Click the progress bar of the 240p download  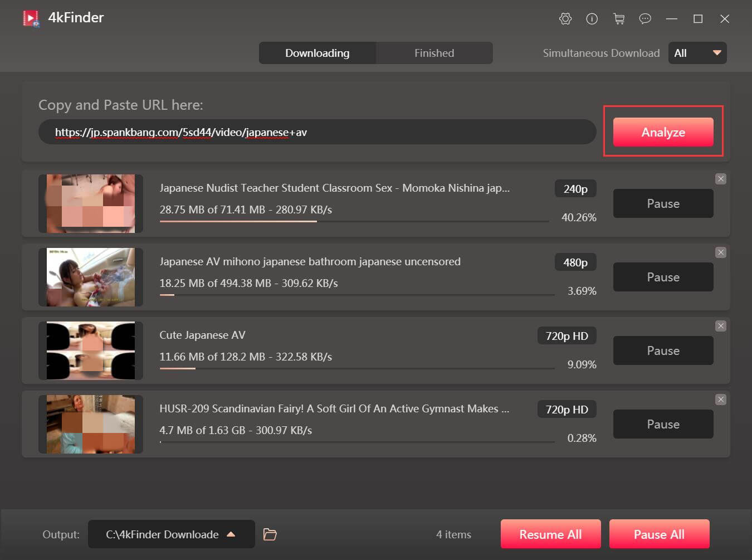click(x=354, y=221)
